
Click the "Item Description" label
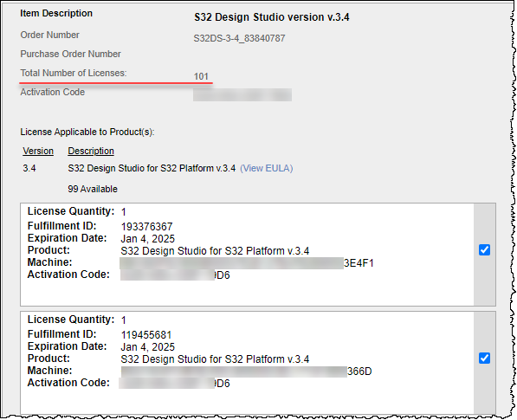56,13
